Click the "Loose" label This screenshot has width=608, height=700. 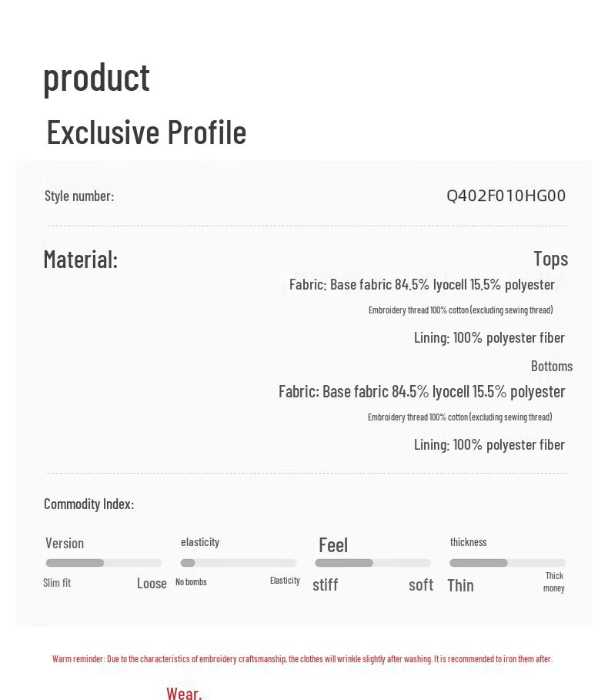[x=152, y=584]
